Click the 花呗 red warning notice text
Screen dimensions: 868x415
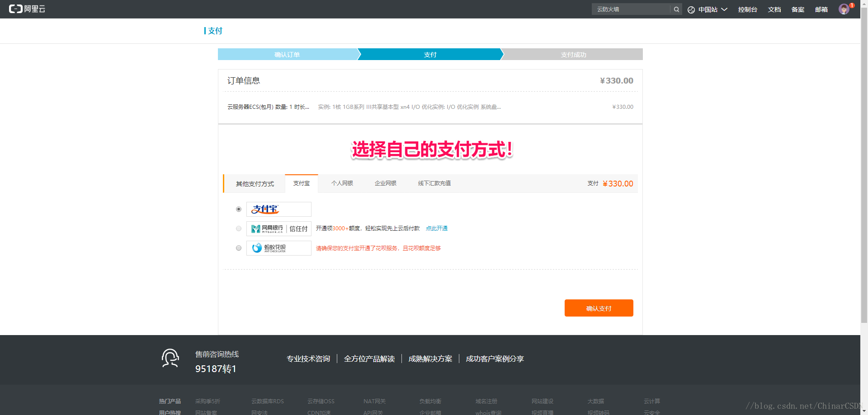[x=378, y=248]
